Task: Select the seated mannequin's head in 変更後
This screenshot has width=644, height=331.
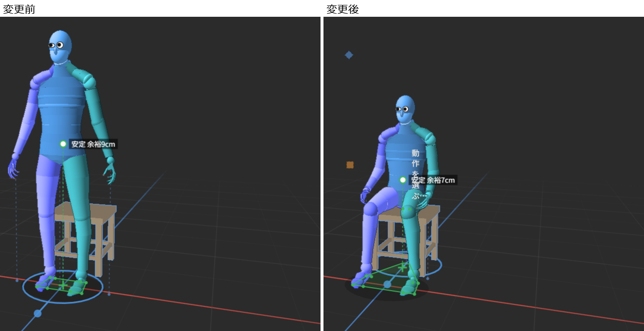Action: (x=405, y=110)
